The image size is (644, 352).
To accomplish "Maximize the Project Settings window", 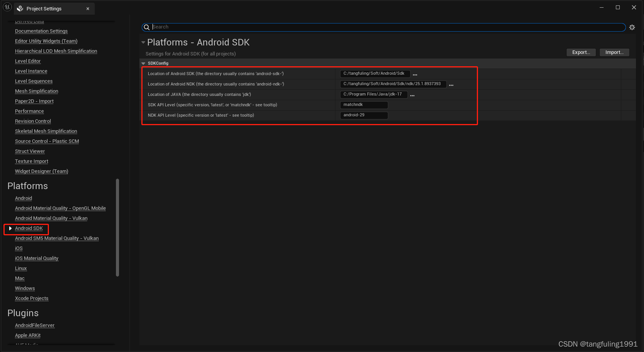I will (x=618, y=7).
